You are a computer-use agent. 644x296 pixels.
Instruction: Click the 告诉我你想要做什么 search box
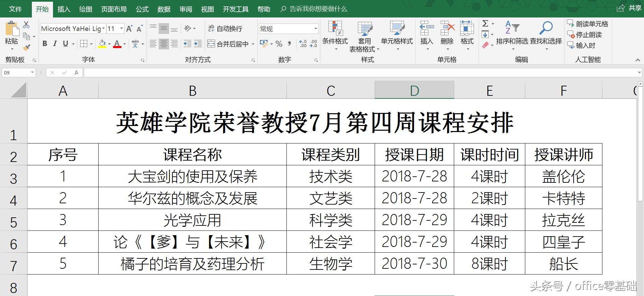(x=314, y=9)
